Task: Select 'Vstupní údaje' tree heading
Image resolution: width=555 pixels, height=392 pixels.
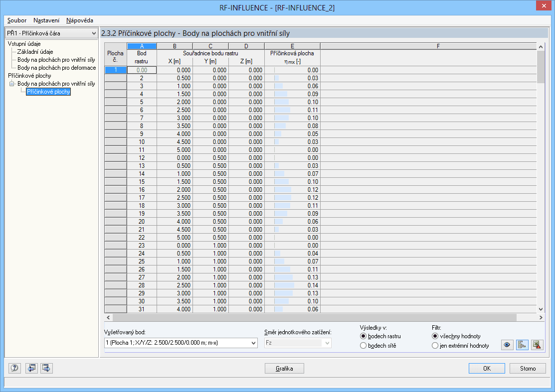Action: point(24,44)
